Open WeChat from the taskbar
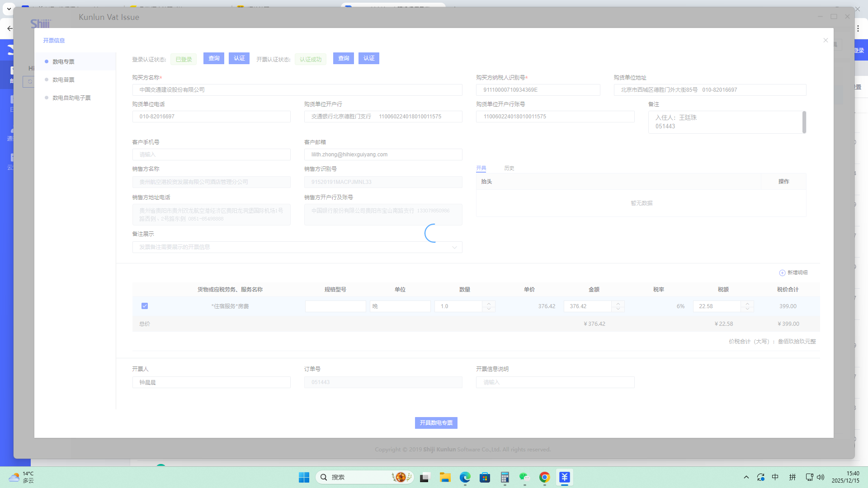This screenshot has width=868, height=488. tap(524, 477)
